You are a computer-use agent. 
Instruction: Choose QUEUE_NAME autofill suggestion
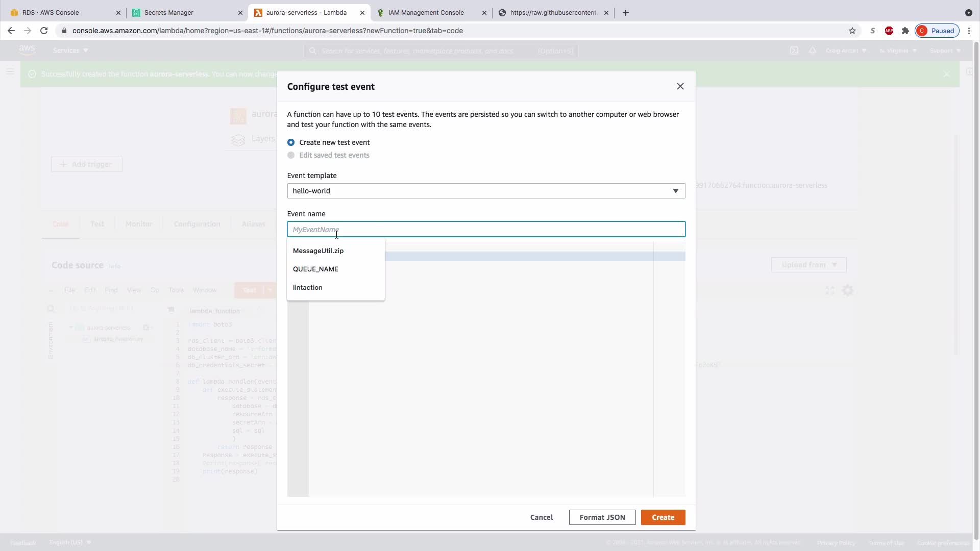pyautogui.click(x=315, y=269)
